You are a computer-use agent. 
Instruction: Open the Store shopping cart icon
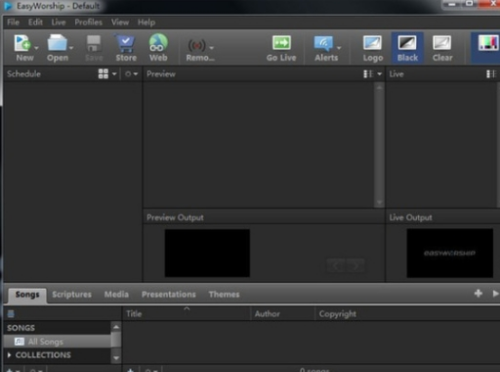click(126, 44)
